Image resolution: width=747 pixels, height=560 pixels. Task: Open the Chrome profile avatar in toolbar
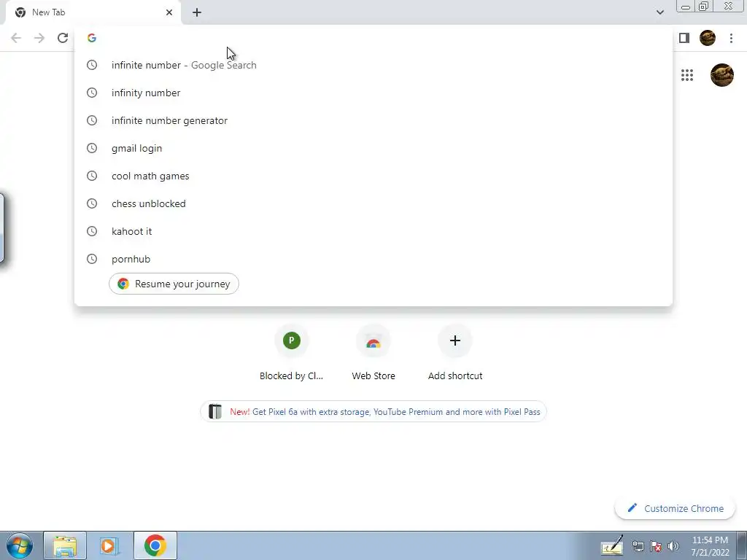pos(708,38)
